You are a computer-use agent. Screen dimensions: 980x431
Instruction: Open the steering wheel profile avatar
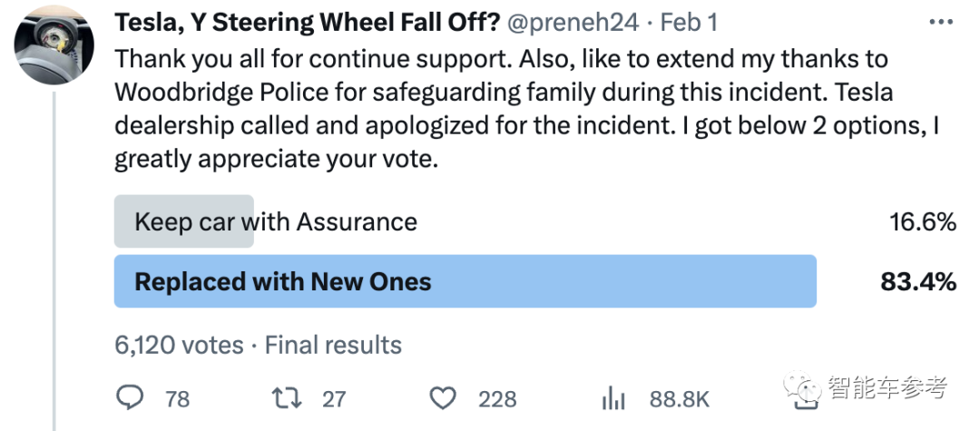54,44
